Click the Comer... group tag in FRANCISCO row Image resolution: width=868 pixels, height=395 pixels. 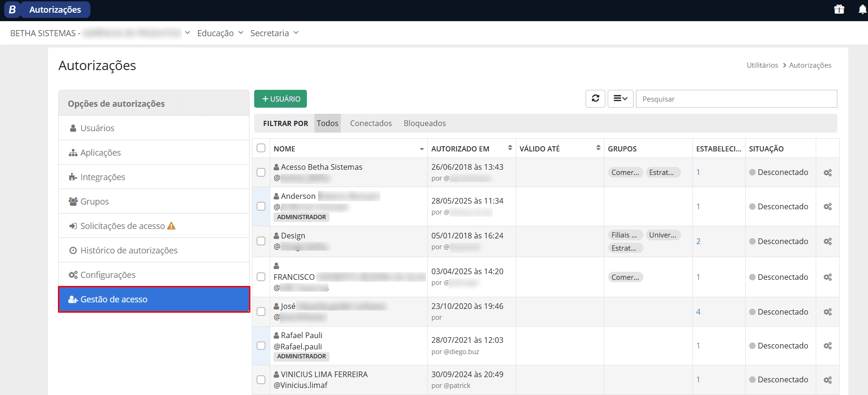tap(626, 277)
